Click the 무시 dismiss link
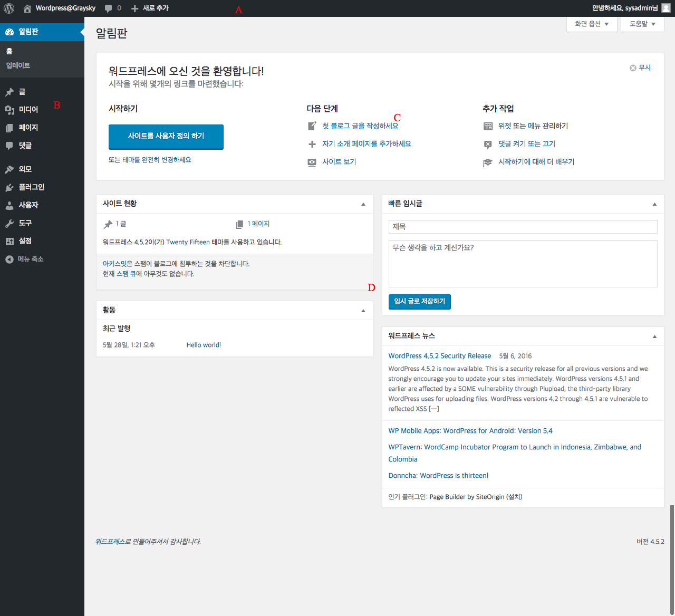The image size is (675, 616). pyautogui.click(x=644, y=68)
